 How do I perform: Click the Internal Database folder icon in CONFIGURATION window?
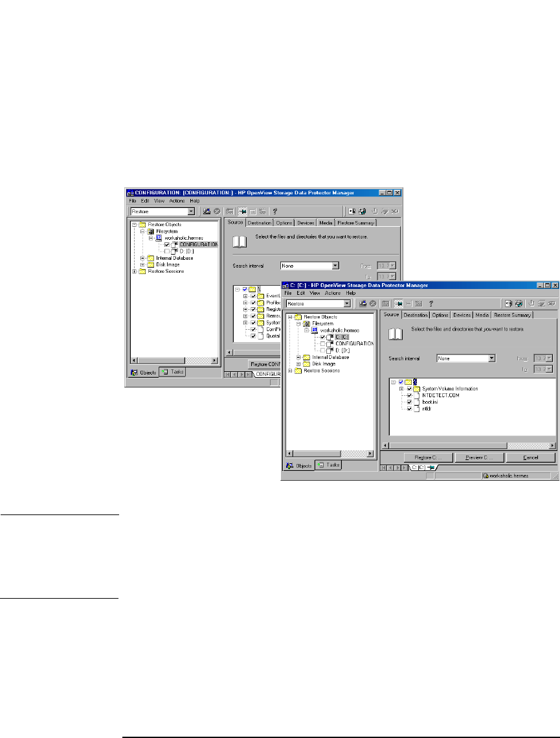coord(150,258)
